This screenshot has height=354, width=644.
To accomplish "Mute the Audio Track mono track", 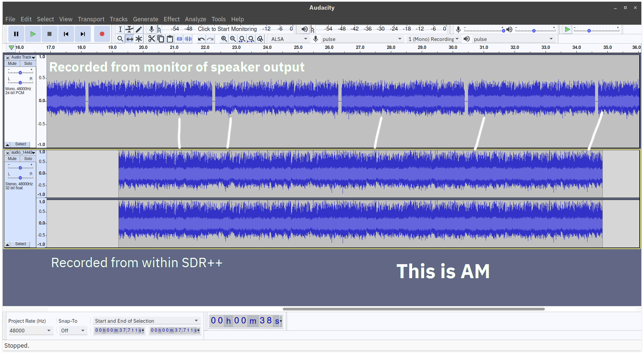I will [x=12, y=63].
